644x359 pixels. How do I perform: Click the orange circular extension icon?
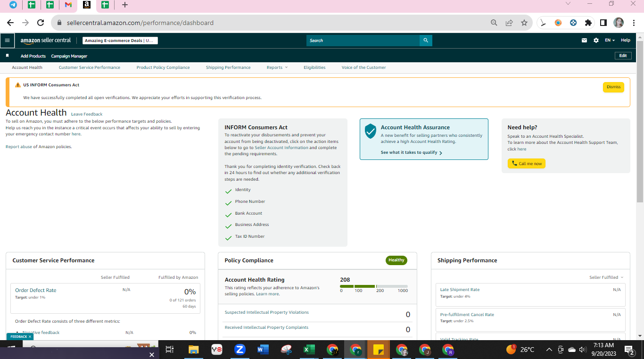coord(558,23)
